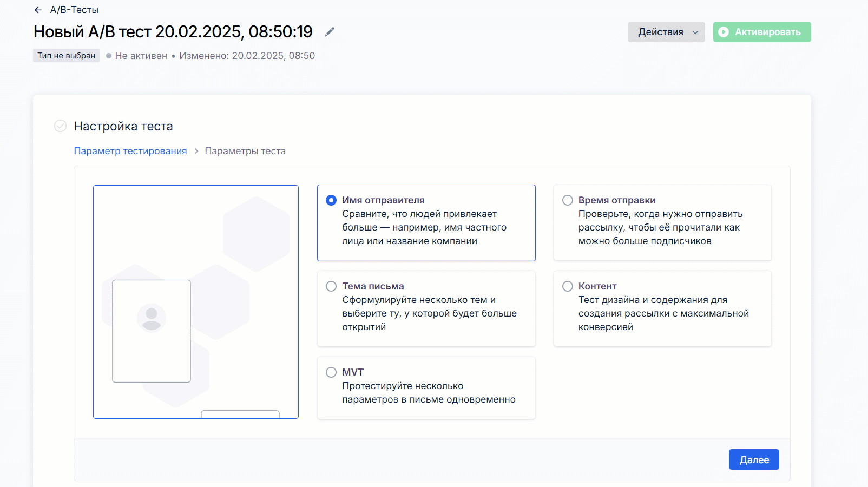Choose the Контент test type

click(x=568, y=286)
